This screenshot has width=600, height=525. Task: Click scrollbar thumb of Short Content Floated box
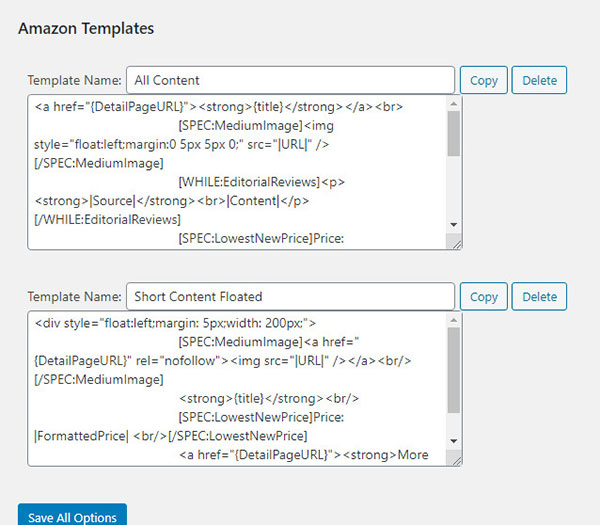point(454,370)
